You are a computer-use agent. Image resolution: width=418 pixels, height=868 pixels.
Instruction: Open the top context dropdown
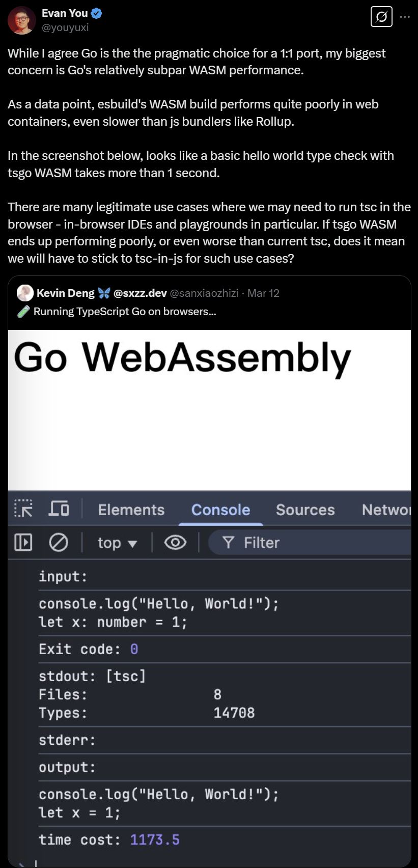tap(117, 543)
